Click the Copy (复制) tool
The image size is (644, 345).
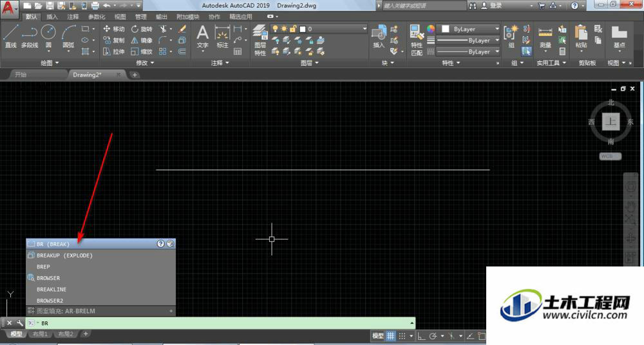tap(114, 41)
